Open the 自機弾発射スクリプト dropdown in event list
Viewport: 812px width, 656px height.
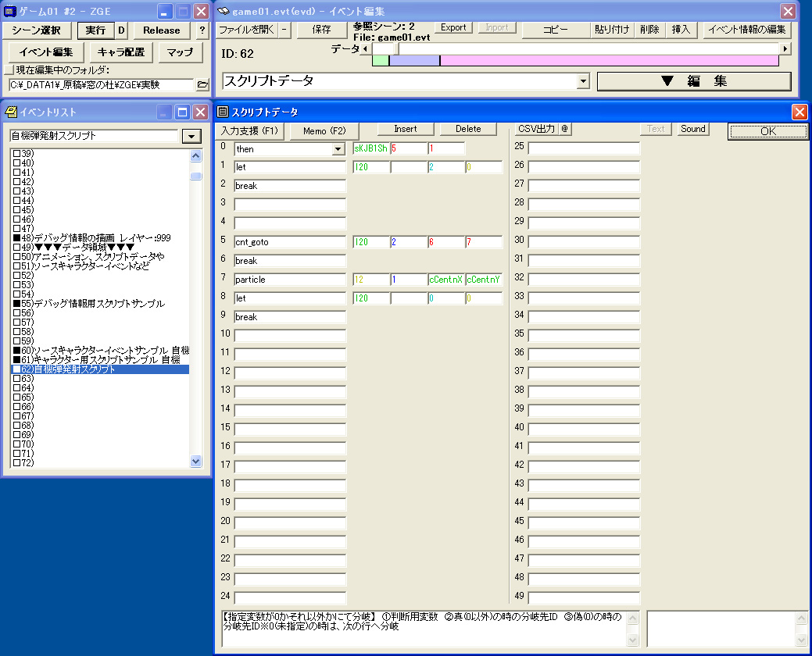coord(191,136)
